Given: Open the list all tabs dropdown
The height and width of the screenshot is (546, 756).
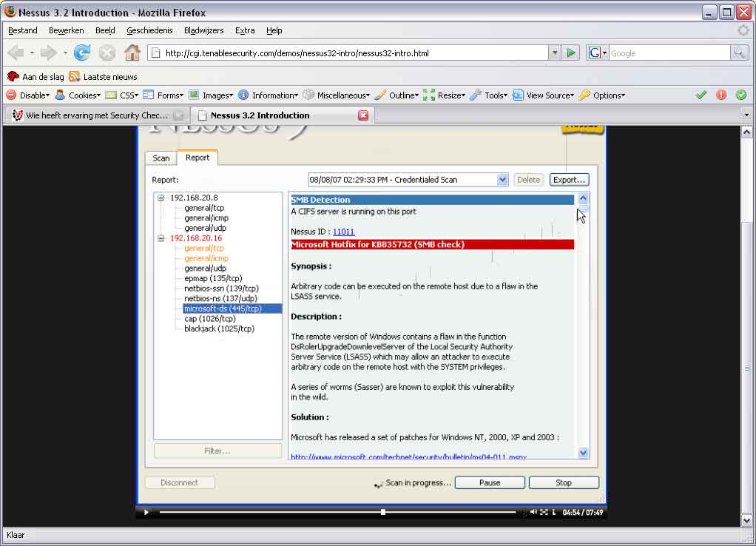Looking at the screenshot, I should (746, 115).
